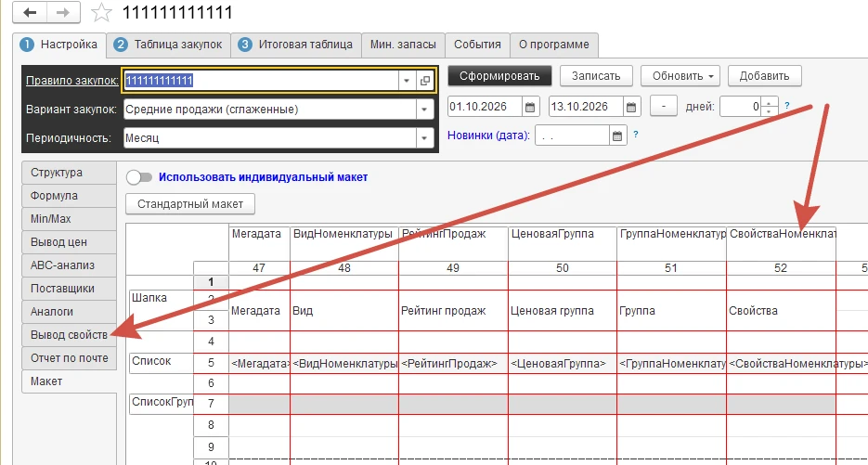Viewport: 868px width, 465px height.
Task: Select the column 50 header
Action: 563,268
